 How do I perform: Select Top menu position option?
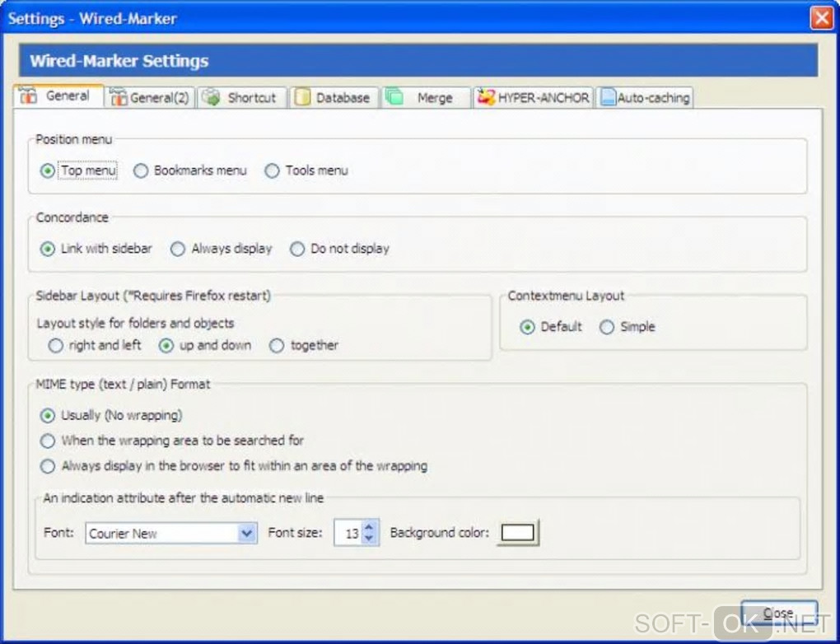pos(78,170)
